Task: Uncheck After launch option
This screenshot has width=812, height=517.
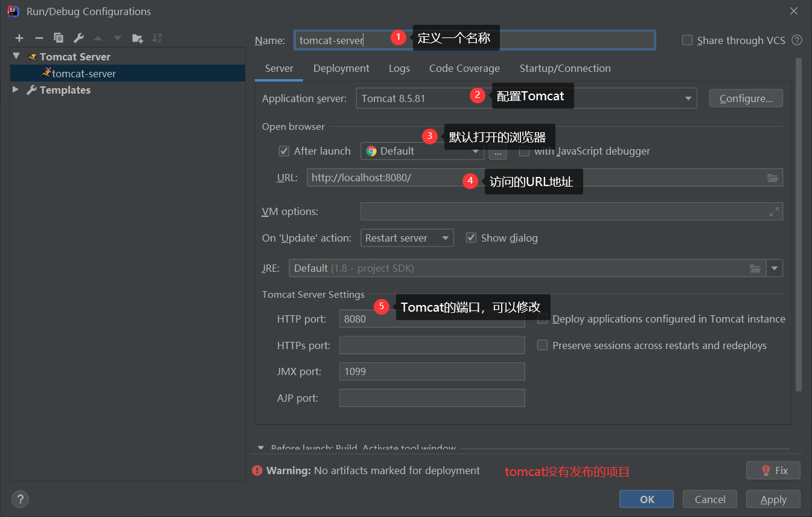Action: tap(284, 151)
